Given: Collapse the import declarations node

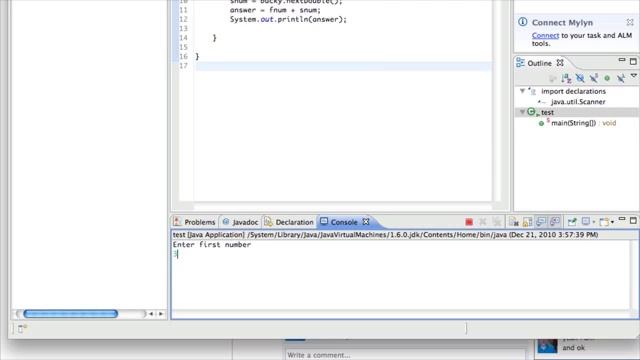Looking at the screenshot, I should [x=522, y=91].
